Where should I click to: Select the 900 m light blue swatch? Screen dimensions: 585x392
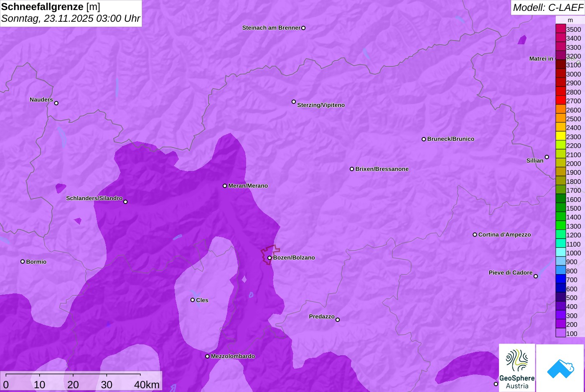561,262
